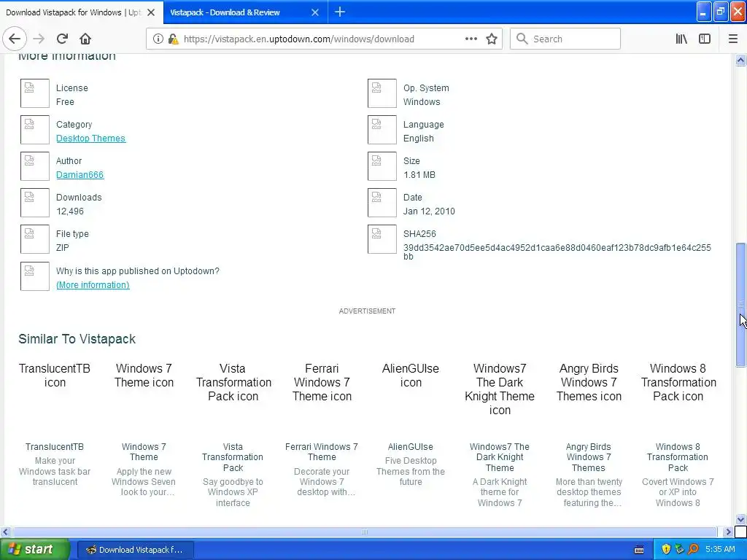Click the padlock warning security icon
The height and width of the screenshot is (560, 747).
click(x=173, y=39)
